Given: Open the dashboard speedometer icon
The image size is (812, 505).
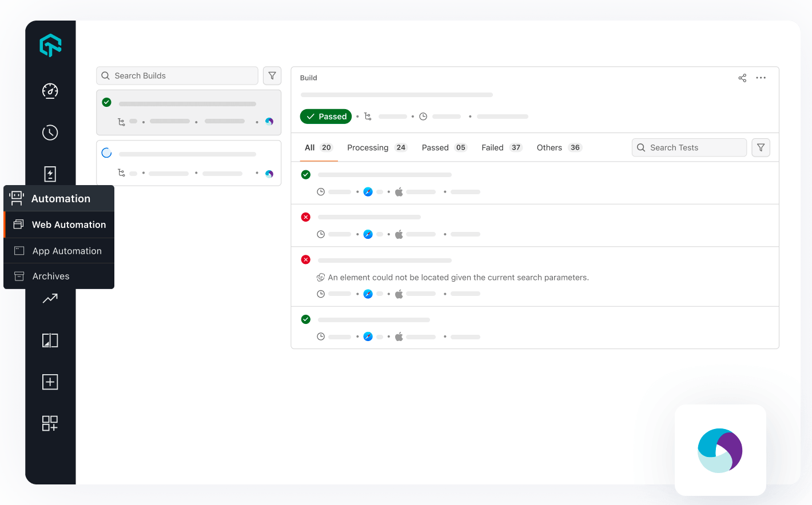Looking at the screenshot, I should pos(50,91).
